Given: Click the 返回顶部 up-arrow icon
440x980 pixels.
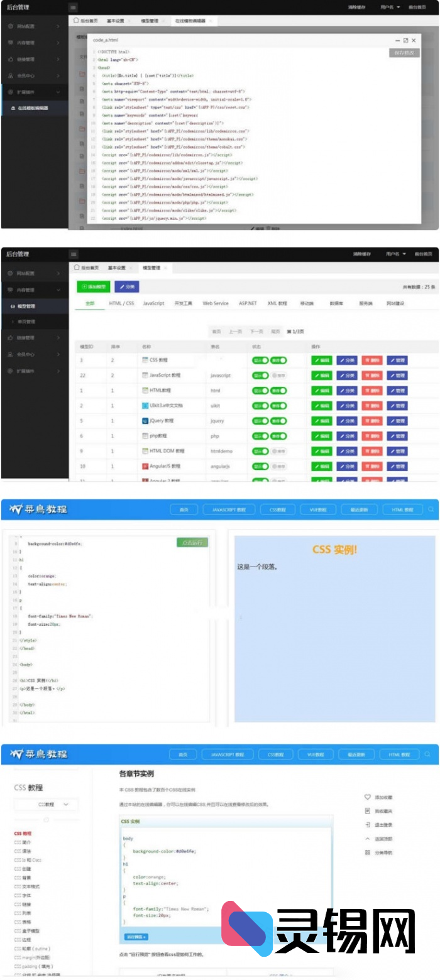Looking at the screenshot, I should 368,838.
